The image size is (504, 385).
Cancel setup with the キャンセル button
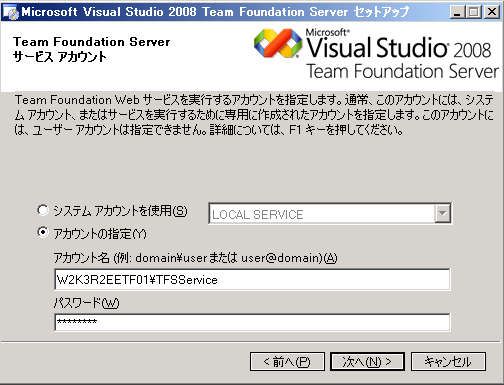click(448, 361)
